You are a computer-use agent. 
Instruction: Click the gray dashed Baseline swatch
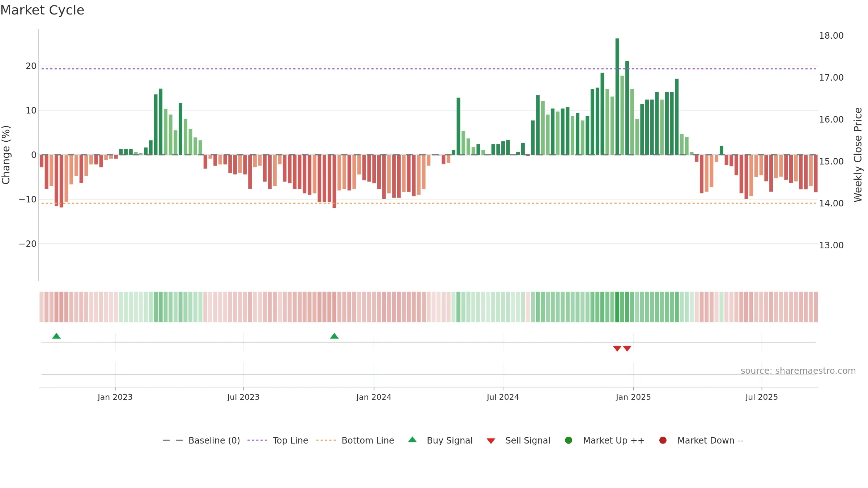click(x=173, y=440)
